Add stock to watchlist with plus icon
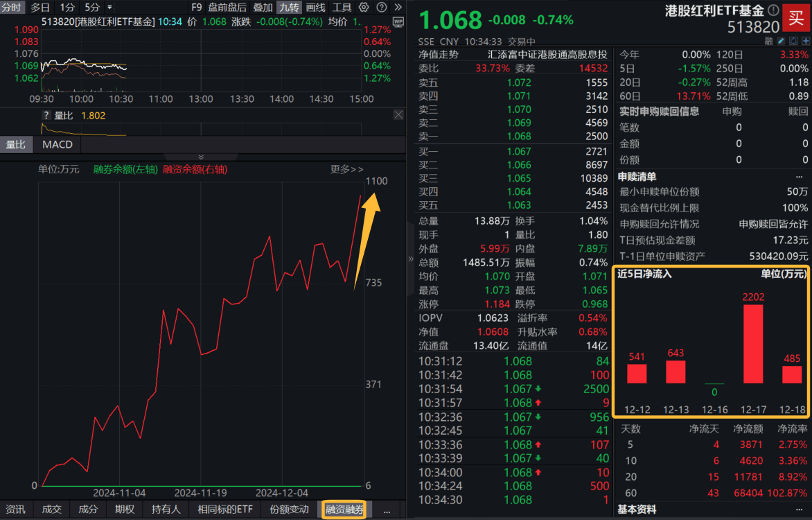The image size is (812, 520). [x=806, y=41]
